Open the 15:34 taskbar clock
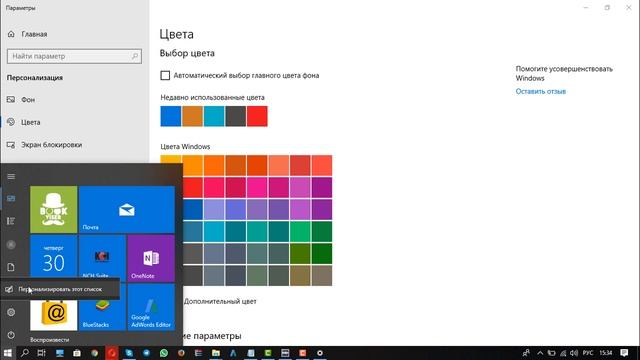The height and width of the screenshot is (360, 640). click(606, 353)
